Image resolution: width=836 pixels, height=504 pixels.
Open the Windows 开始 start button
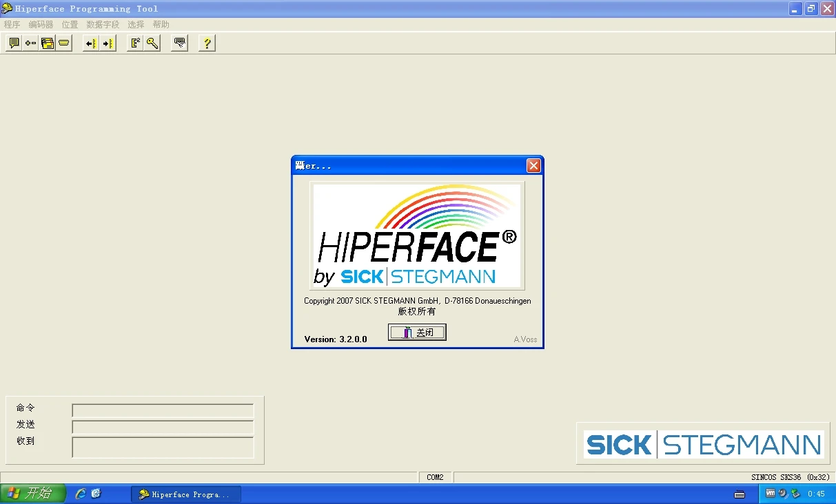click(32, 494)
